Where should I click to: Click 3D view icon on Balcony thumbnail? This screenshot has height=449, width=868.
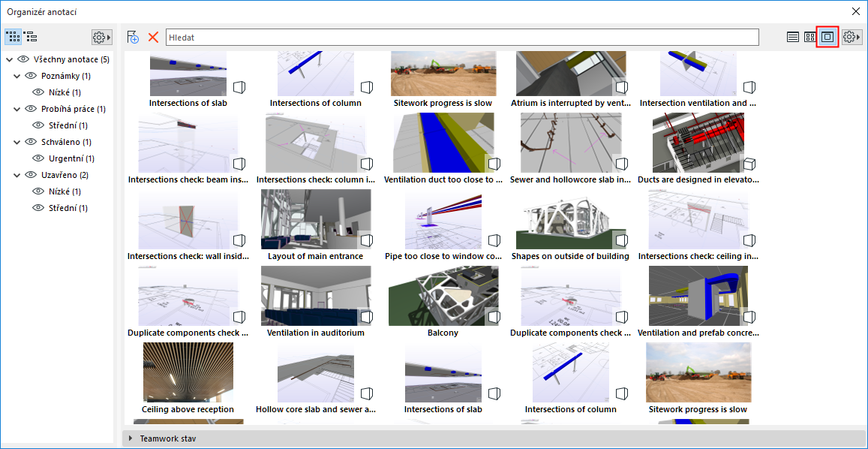pos(494,317)
